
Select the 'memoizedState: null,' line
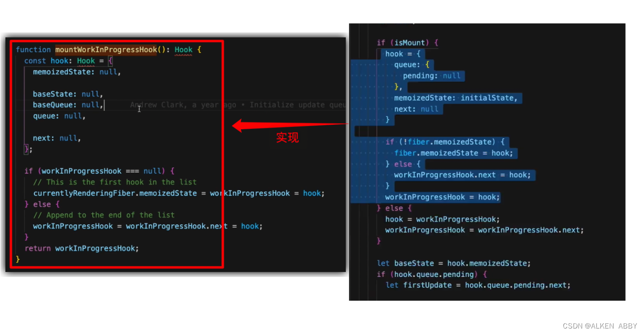coord(77,72)
